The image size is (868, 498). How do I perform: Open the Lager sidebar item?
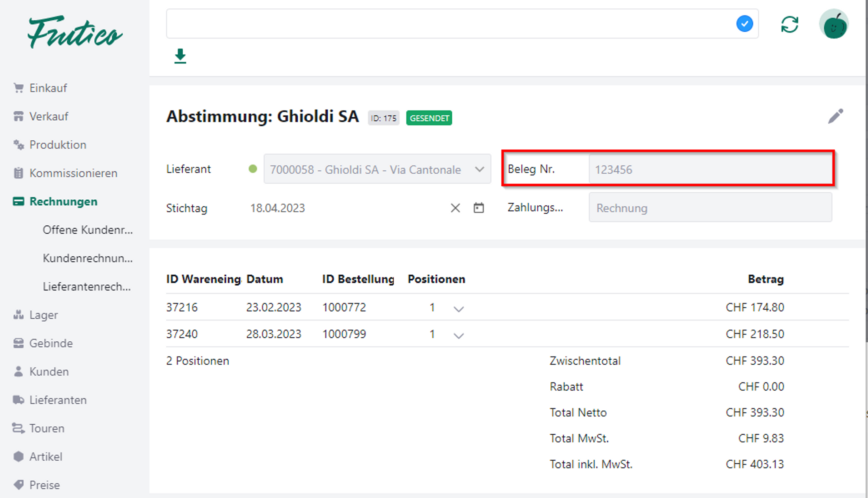click(43, 315)
